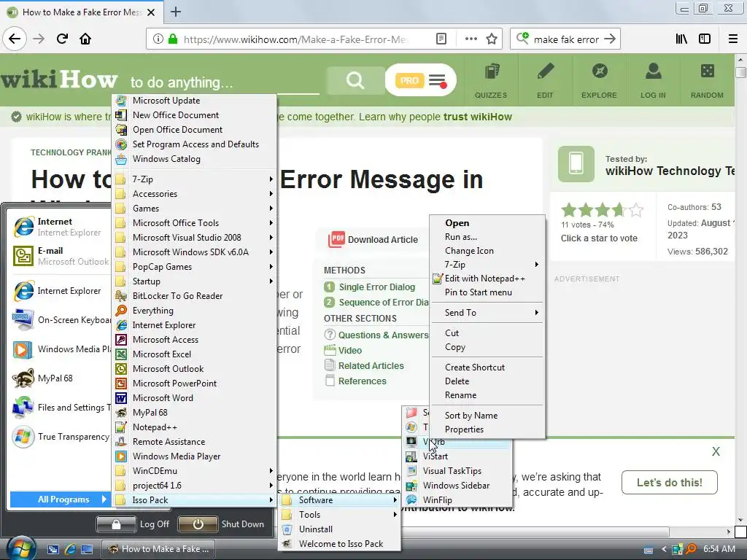This screenshot has width=747, height=560.
Task: Expand Tools submenu in Isso Pack
Action: pos(339,515)
